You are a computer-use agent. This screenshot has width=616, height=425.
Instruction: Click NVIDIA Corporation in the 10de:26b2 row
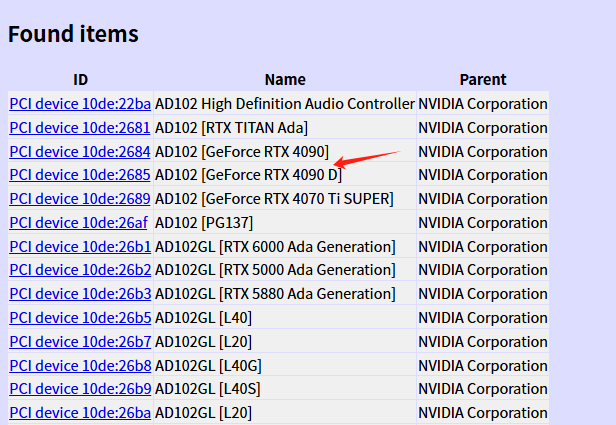pyautogui.click(x=483, y=269)
